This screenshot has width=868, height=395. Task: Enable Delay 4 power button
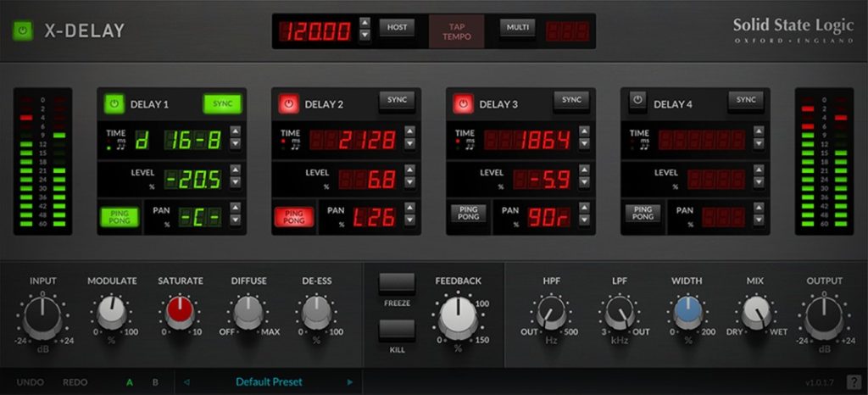click(x=637, y=103)
